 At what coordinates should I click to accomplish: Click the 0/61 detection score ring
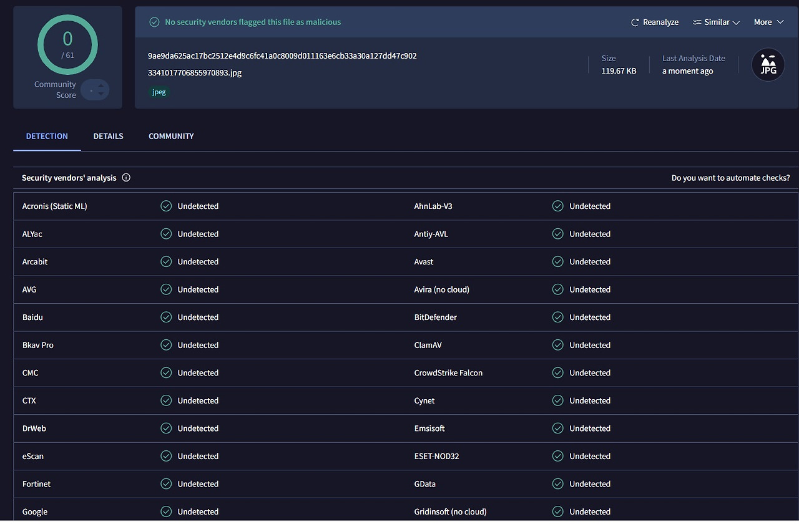point(67,44)
